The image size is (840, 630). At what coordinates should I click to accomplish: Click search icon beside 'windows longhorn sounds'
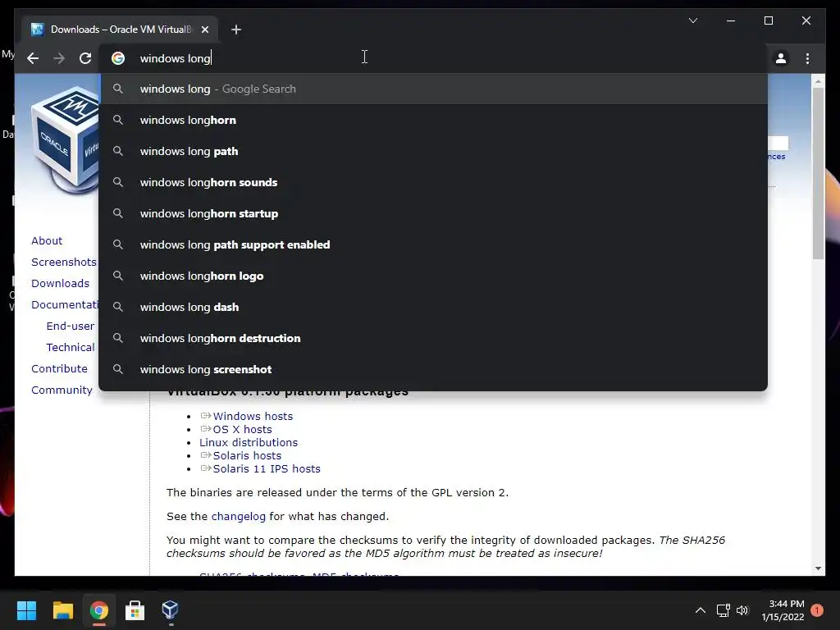[118, 182]
